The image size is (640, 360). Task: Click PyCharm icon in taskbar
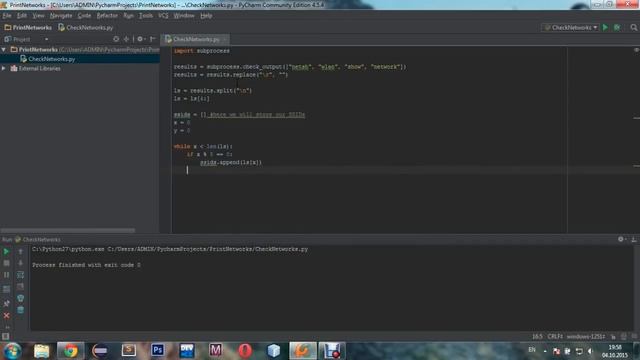(302, 351)
